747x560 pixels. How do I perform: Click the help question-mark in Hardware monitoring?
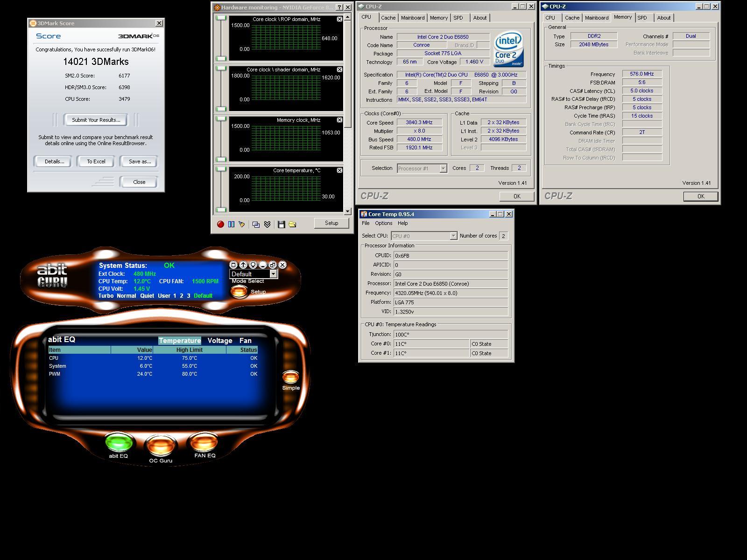coord(339,7)
